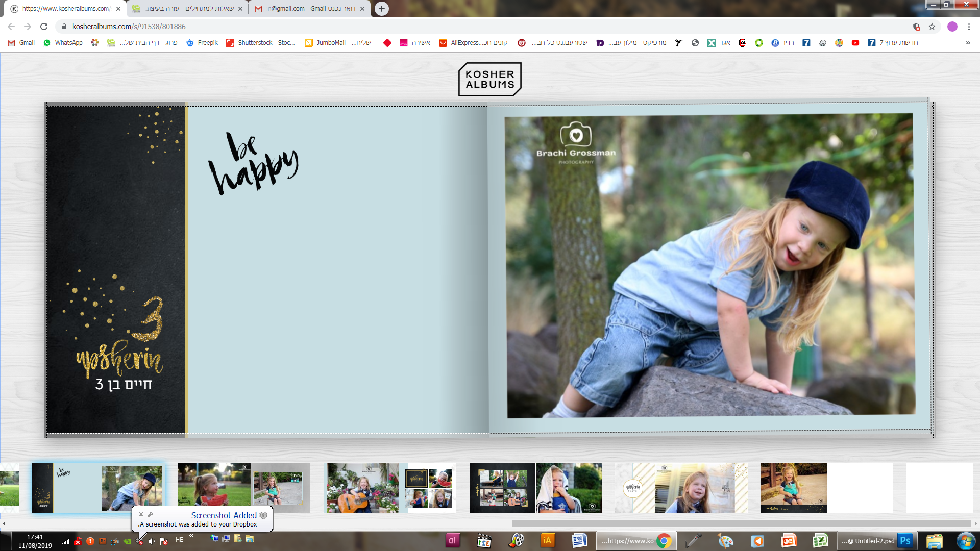Open the Gmail bookmark

[21, 43]
